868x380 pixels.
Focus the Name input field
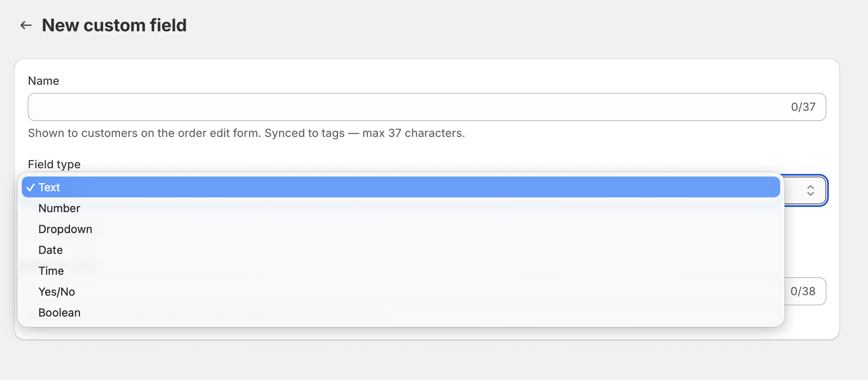pyautogui.click(x=427, y=107)
